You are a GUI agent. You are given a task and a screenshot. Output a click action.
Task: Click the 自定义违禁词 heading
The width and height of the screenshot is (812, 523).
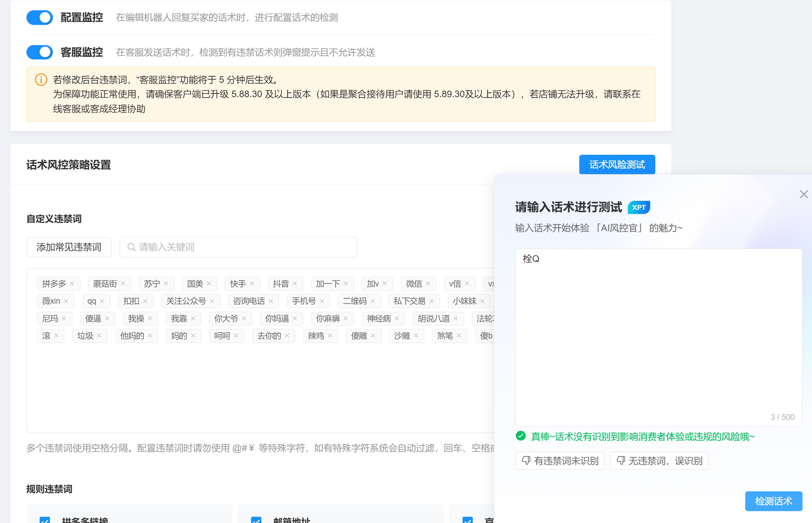pyautogui.click(x=54, y=219)
